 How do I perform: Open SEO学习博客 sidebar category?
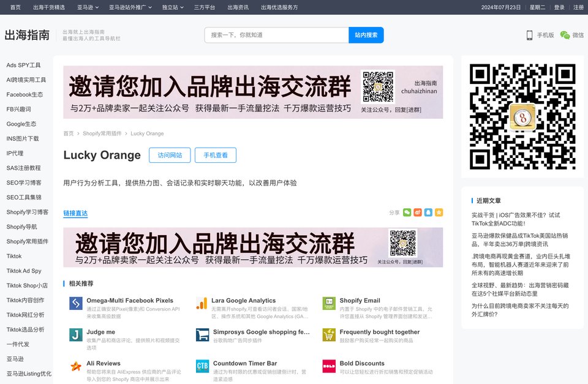24,183
